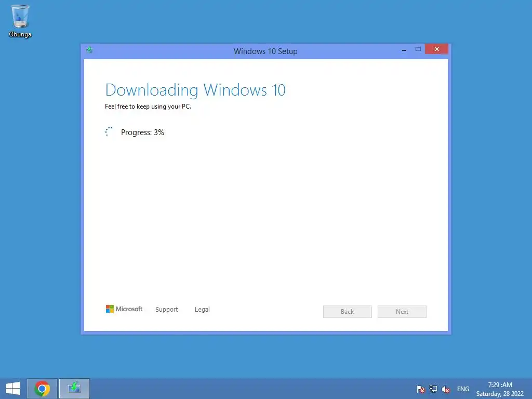Click the spinning progress indicator
This screenshot has height=399, width=532.
(x=109, y=131)
